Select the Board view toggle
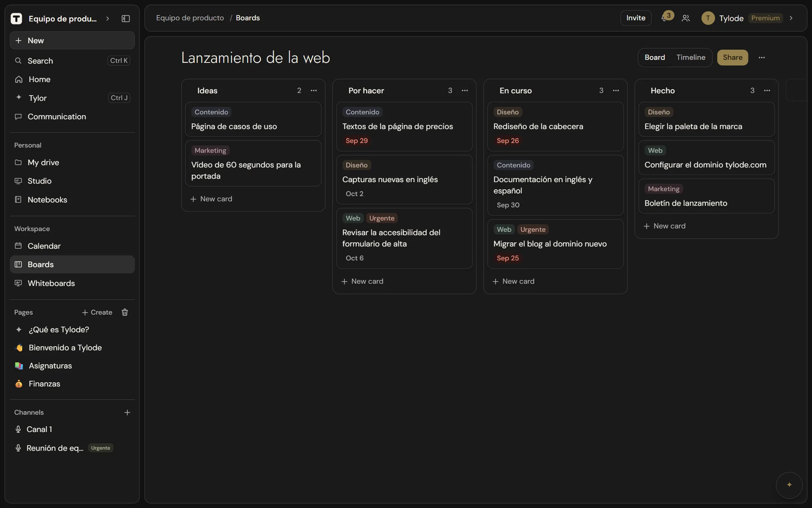The image size is (812, 508). click(x=654, y=57)
